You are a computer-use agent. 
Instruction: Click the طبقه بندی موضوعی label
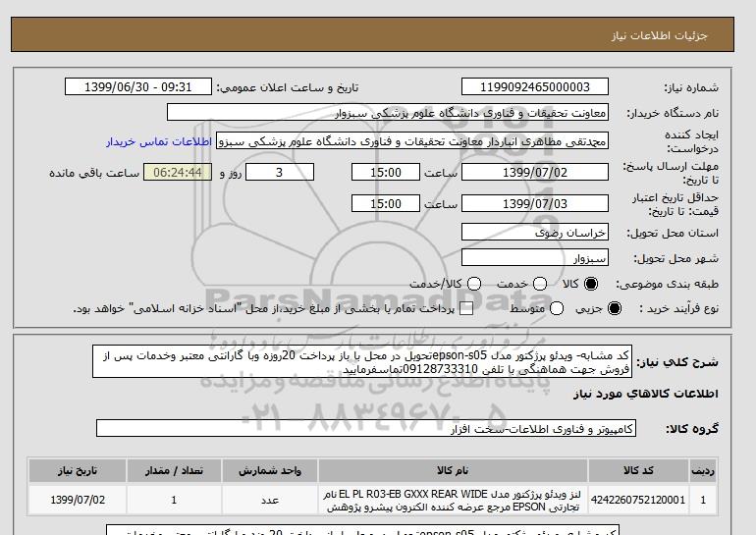pos(668,285)
